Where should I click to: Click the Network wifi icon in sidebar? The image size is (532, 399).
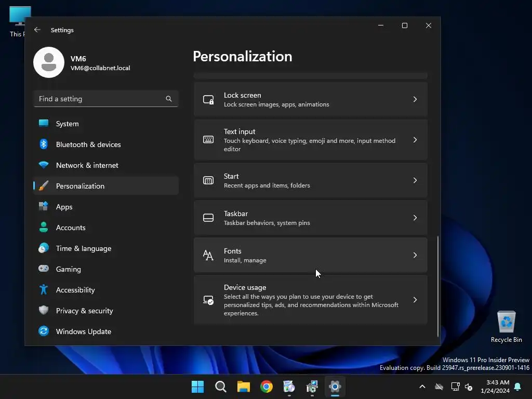tap(44, 165)
